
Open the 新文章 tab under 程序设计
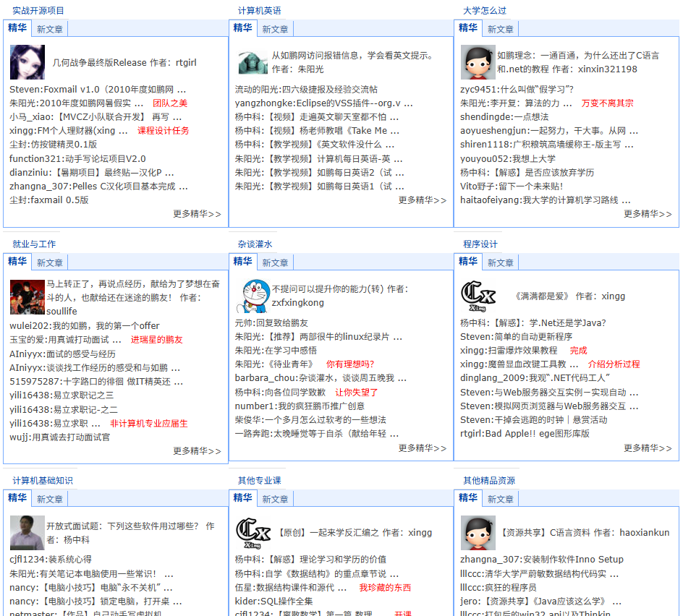coord(500,263)
